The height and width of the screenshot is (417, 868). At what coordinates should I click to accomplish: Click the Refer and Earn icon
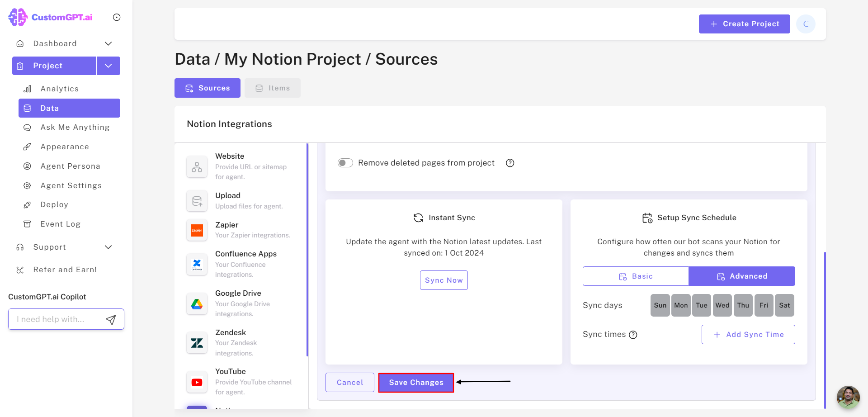click(20, 270)
